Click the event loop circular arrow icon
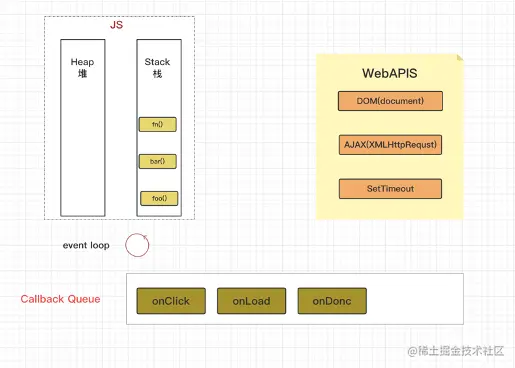This screenshot has height=368, width=515. click(x=137, y=245)
